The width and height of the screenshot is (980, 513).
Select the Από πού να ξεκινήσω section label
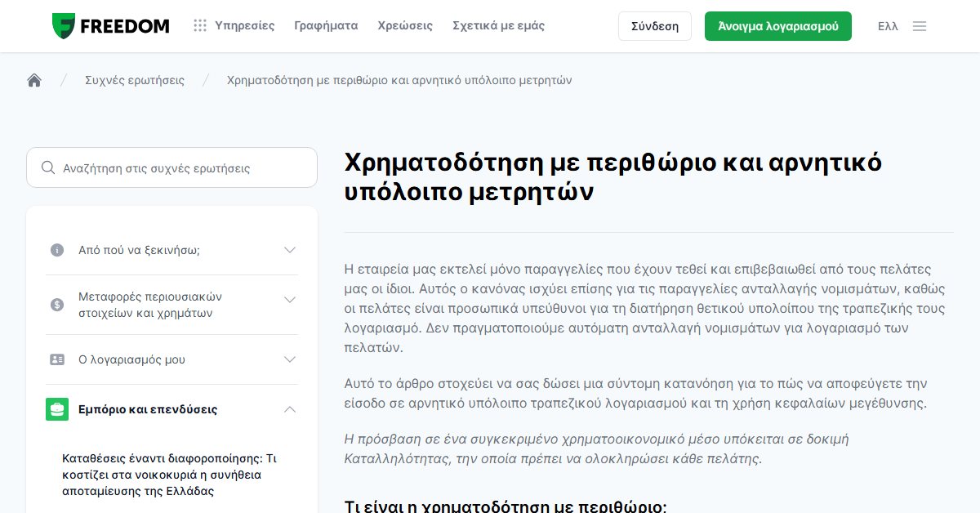pos(139,250)
